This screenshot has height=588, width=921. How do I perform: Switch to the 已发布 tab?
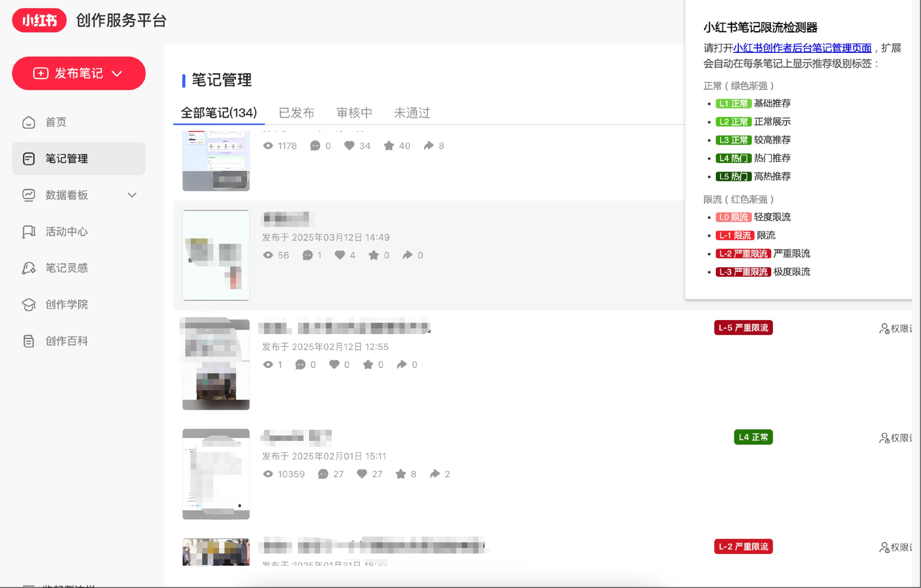point(296,113)
